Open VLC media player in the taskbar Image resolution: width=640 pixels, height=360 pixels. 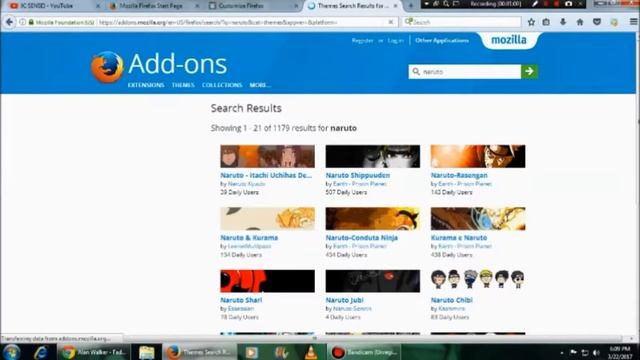(311, 352)
